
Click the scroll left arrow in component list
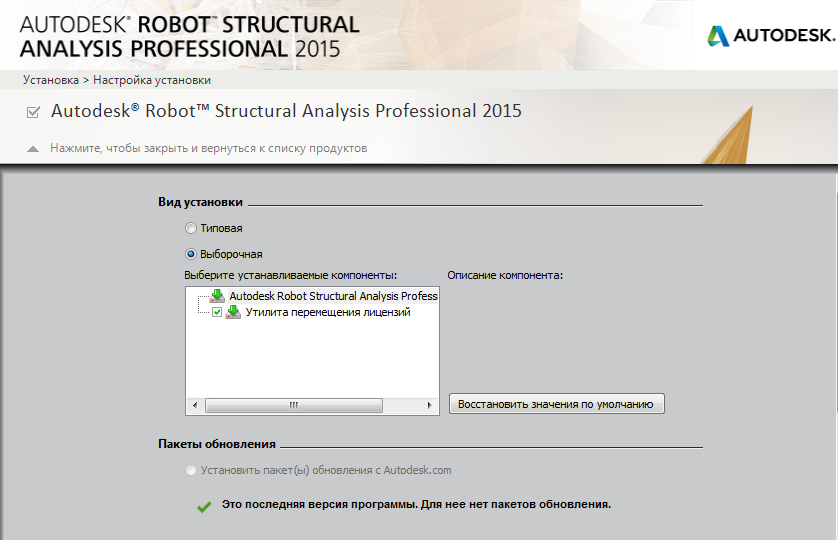tap(193, 405)
